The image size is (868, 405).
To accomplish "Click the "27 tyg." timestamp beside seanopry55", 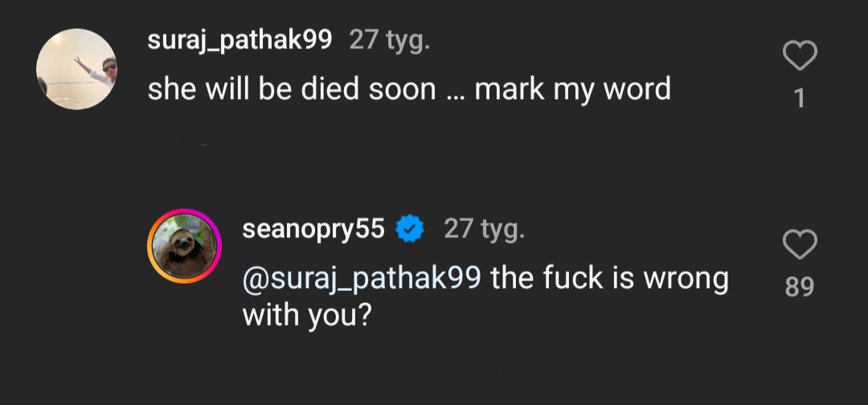I will (x=484, y=230).
